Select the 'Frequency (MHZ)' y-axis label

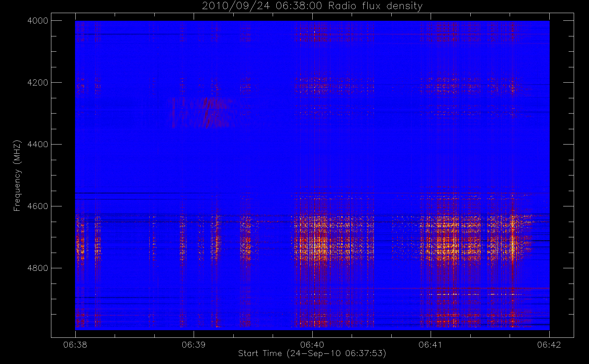(x=17, y=175)
